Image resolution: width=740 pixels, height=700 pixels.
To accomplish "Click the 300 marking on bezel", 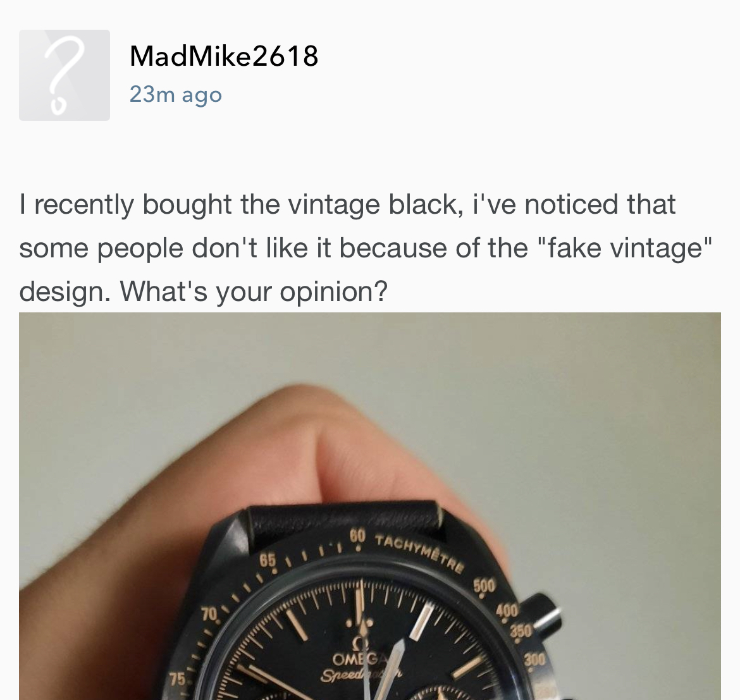I will coord(534,660).
